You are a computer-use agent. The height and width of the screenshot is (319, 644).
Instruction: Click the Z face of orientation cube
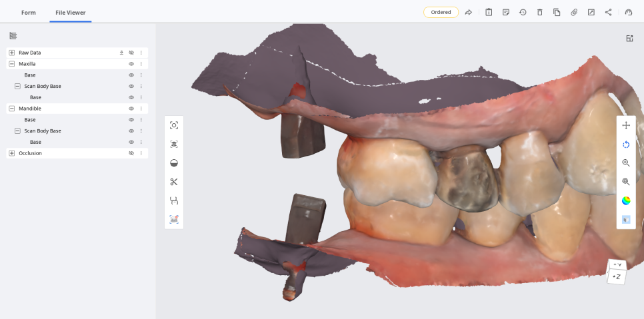[617, 276]
